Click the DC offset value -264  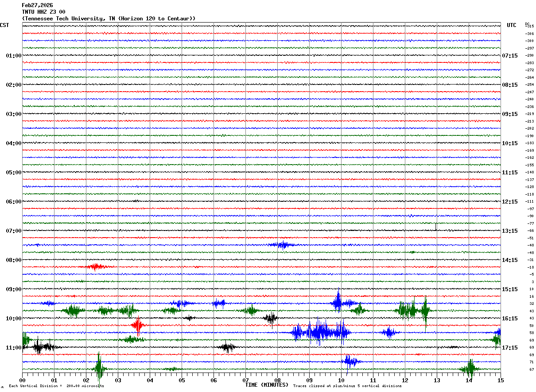pos(529,77)
